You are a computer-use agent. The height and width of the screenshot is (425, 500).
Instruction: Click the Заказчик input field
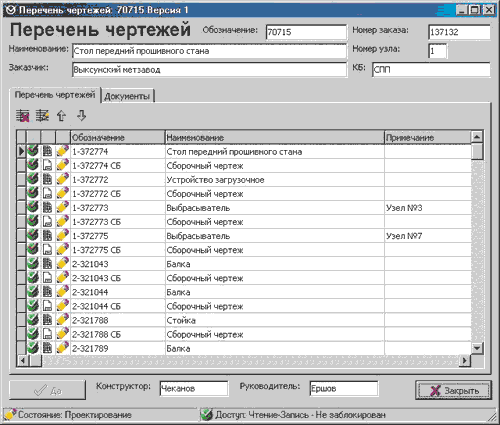(209, 70)
